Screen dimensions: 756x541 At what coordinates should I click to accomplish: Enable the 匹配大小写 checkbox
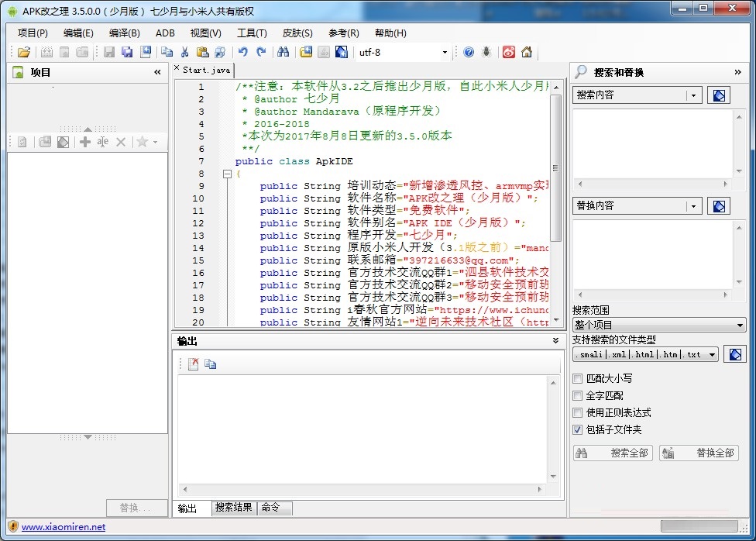coord(578,379)
